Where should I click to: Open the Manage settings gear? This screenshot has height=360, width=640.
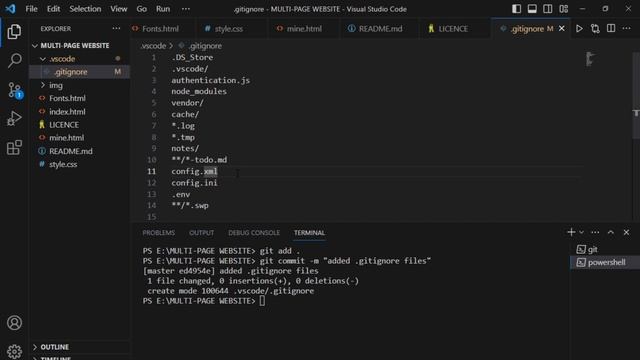pos(14,351)
